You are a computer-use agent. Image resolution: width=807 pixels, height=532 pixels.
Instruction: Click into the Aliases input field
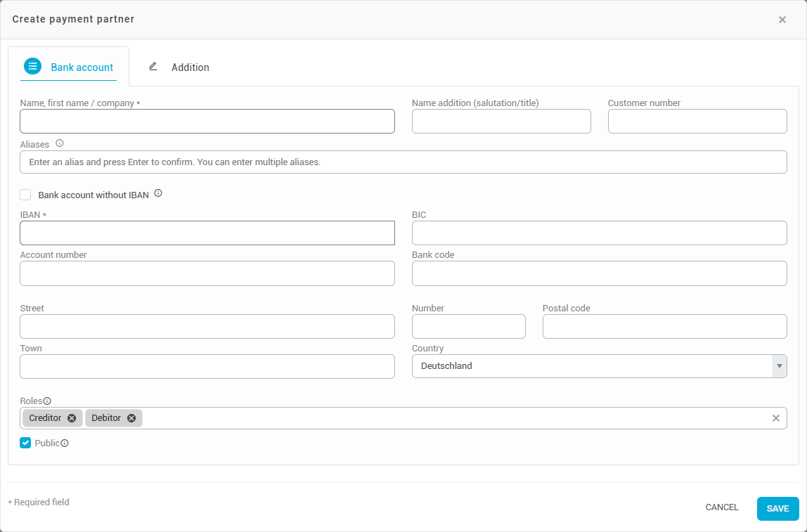[403, 162]
